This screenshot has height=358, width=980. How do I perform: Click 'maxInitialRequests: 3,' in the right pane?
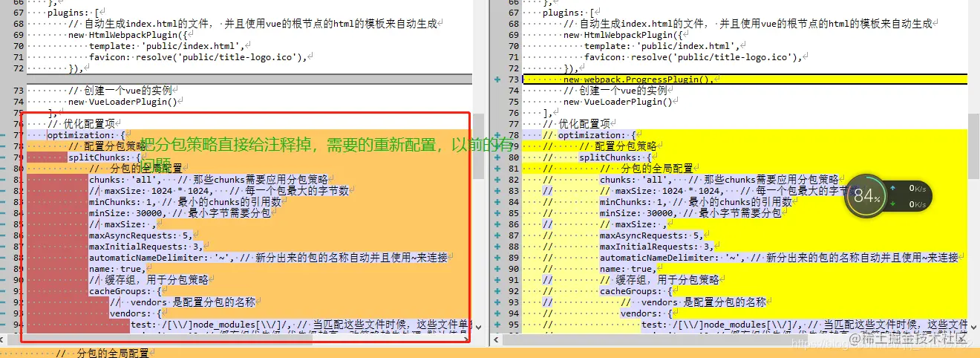(657, 247)
